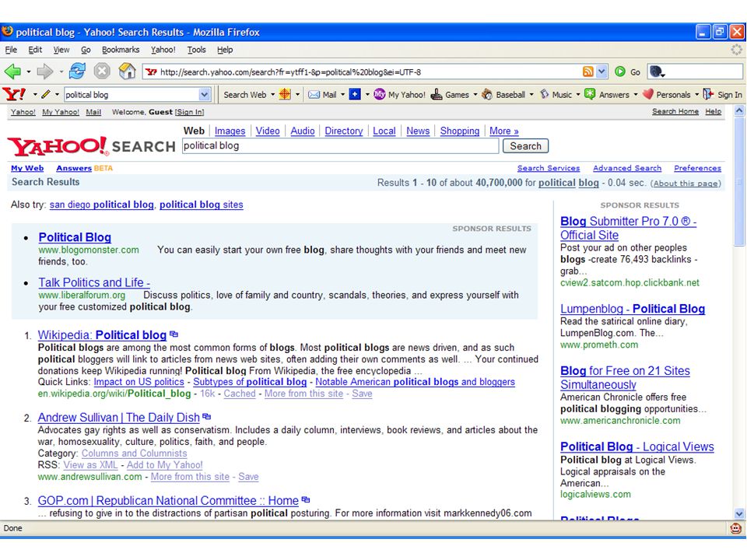Open the Bookmarks menu

[x=121, y=50]
